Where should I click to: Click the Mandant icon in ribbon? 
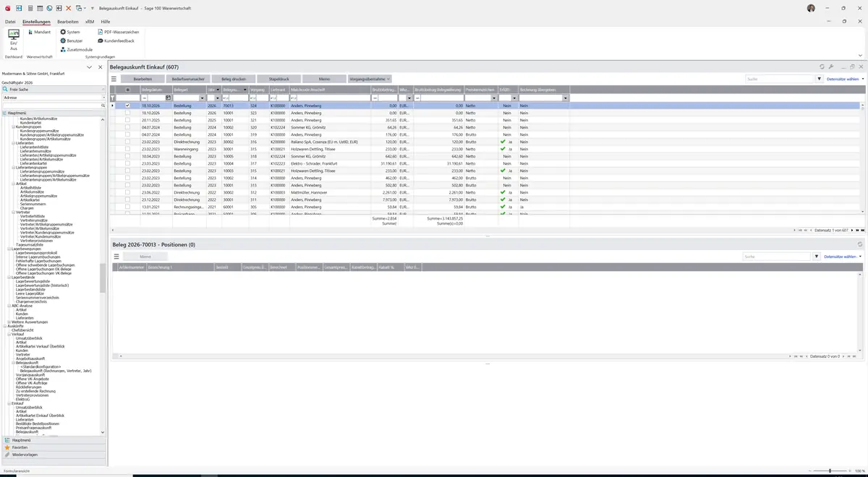[30, 33]
